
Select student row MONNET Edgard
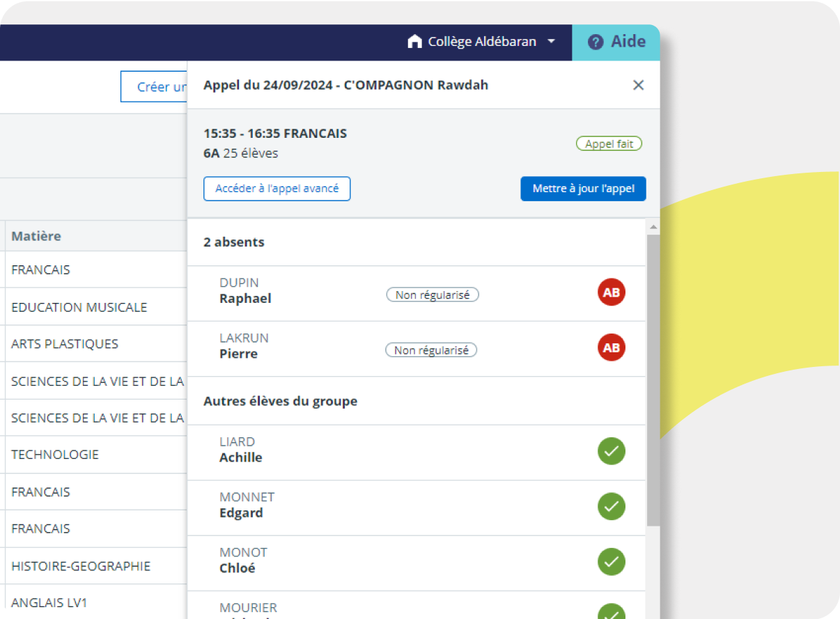click(x=417, y=508)
